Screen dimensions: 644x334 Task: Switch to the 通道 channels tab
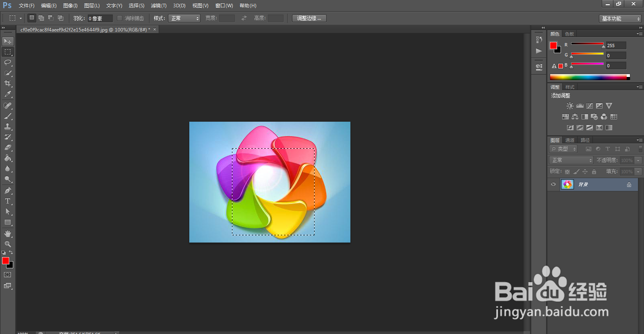click(x=570, y=140)
